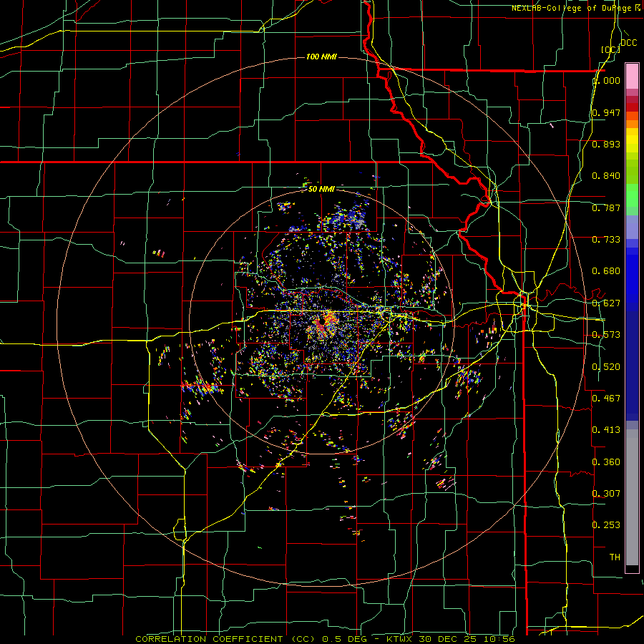Click the 0.840 legend value
This screenshot has width=644, height=644.
(606, 176)
